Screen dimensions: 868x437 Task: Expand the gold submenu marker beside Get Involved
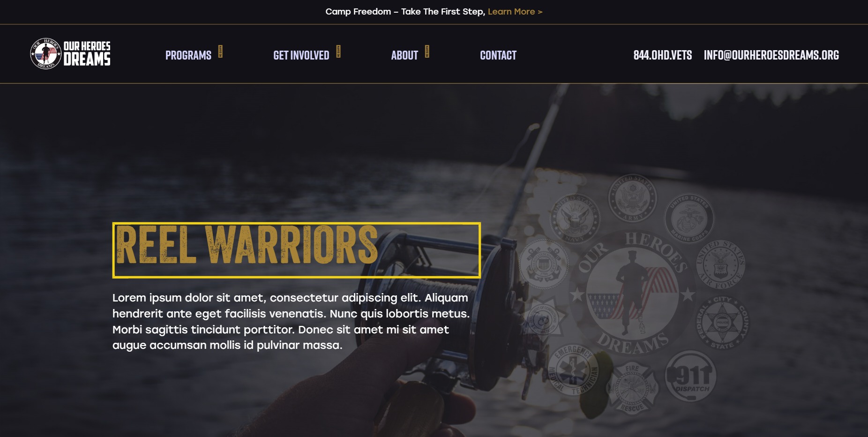(338, 51)
